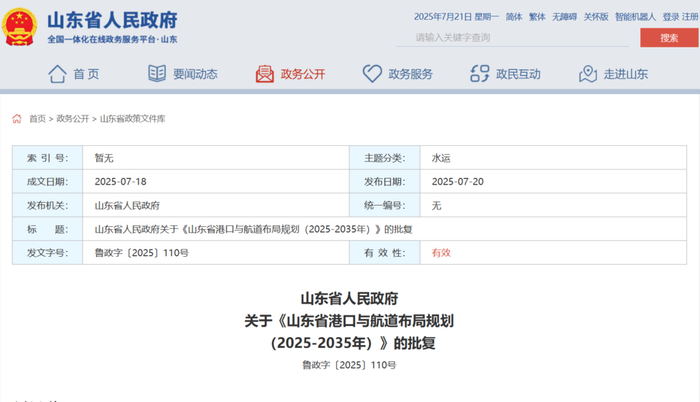Click the small red home breadcrumb icon
This screenshot has width=700, height=402.
17,118
